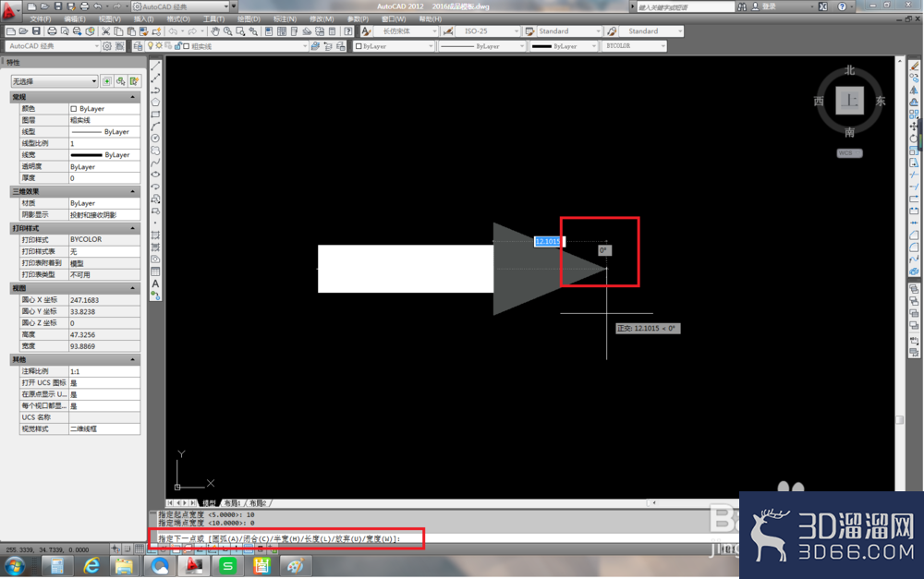Toggle the PICKADD button in the Properties panel
Image resolution: width=924 pixels, height=579 pixels.
click(106, 81)
